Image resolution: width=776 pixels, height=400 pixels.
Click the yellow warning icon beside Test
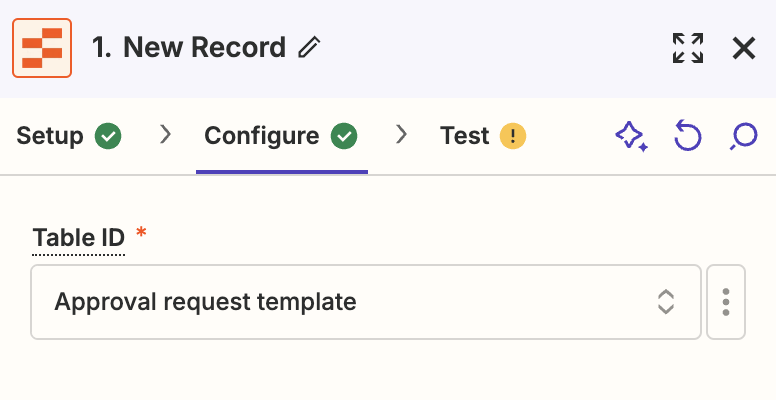tap(513, 136)
